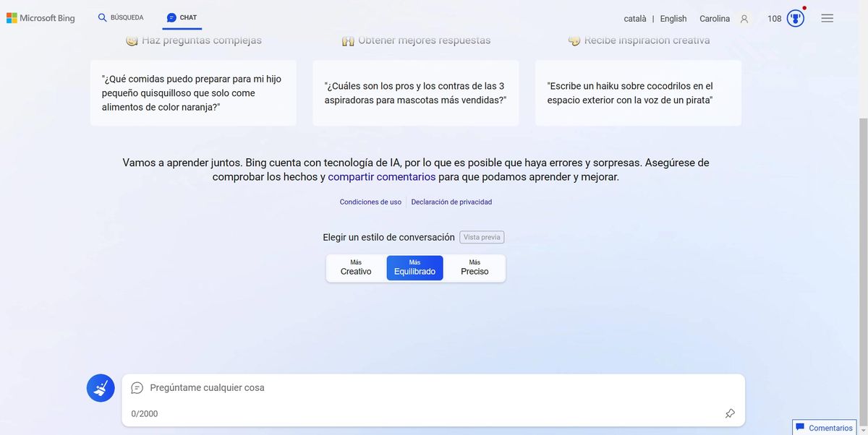
Task: Click the Microsoft Bing logo
Action: coord(41,17)
